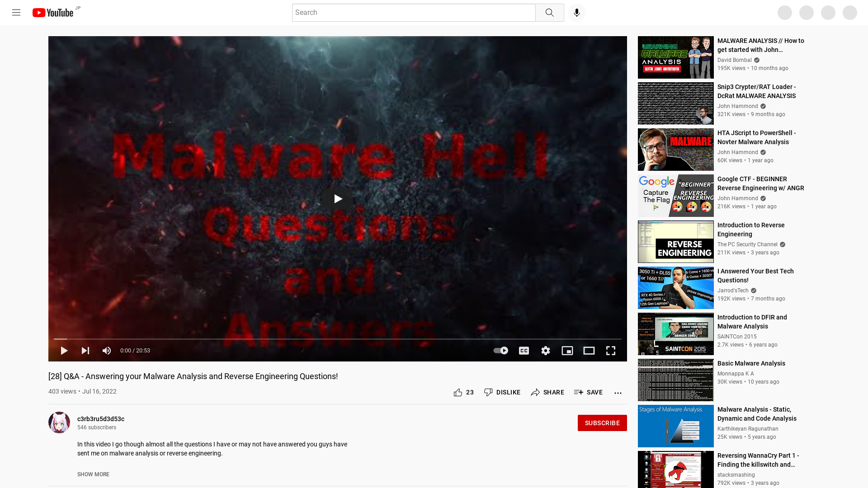Enter fullscreen mode
This screenshot has width=868, height=488.
(x=611, y=351)
